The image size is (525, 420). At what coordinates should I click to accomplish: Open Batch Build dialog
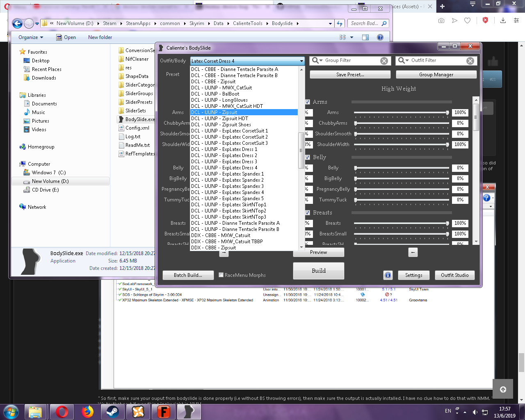(x=188, y=275)
